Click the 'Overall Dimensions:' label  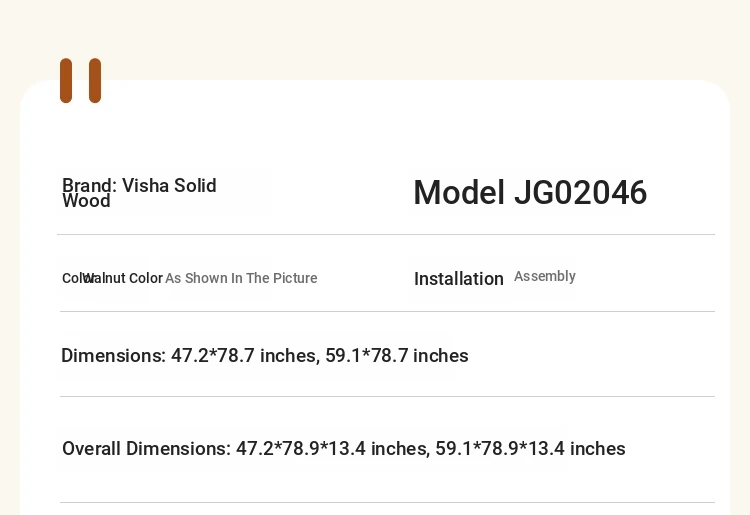[x=146, y=449]
